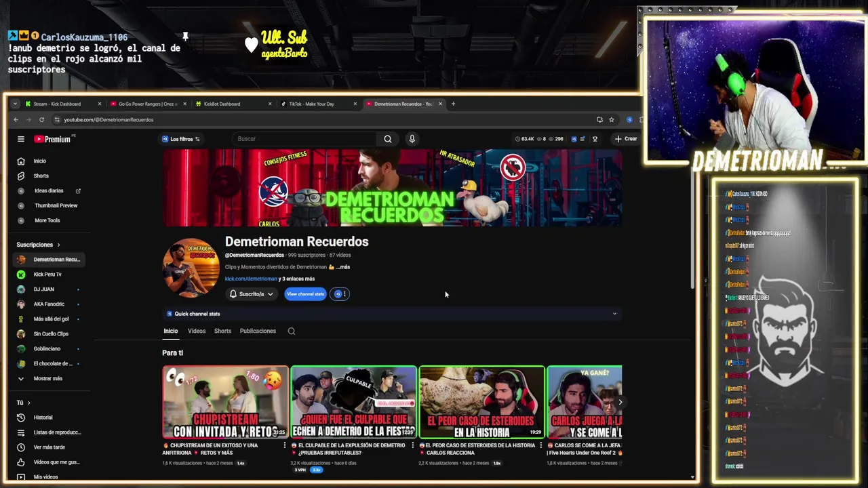Open the kick.com/demetrioman link
The height and width of the screenshot is (488, 868).
252,279
